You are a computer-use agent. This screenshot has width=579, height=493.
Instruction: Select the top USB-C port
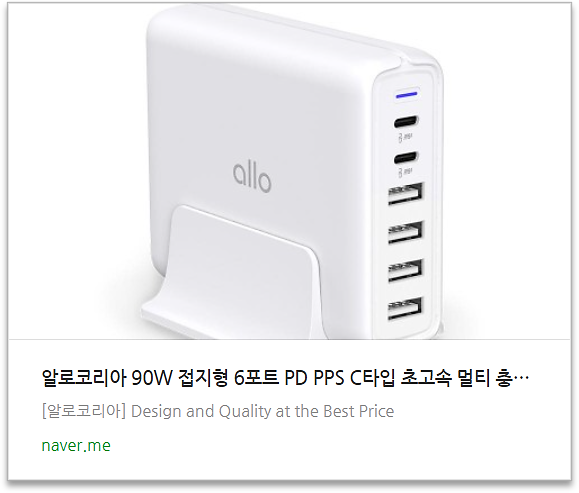[x=406, y=123]
